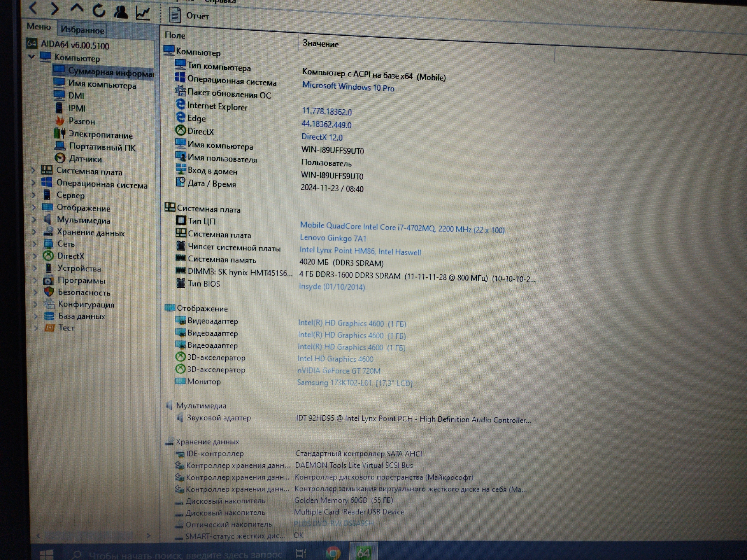Select the Тип компьютера row icon

[180, 64]
